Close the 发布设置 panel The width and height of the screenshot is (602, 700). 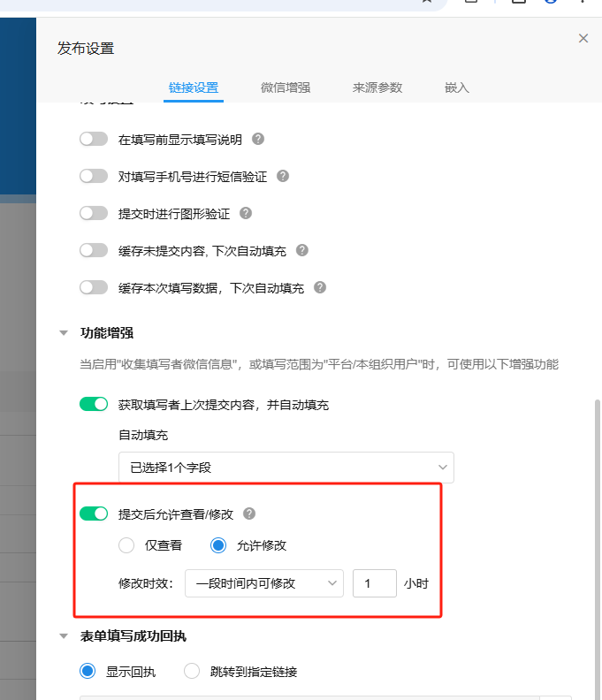pos(583,38)
